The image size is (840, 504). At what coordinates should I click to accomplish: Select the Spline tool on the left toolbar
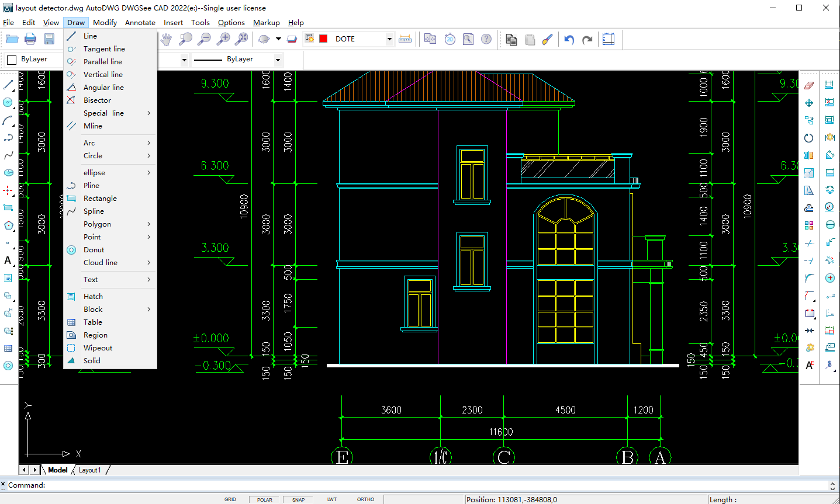click(x=8, y=155)
